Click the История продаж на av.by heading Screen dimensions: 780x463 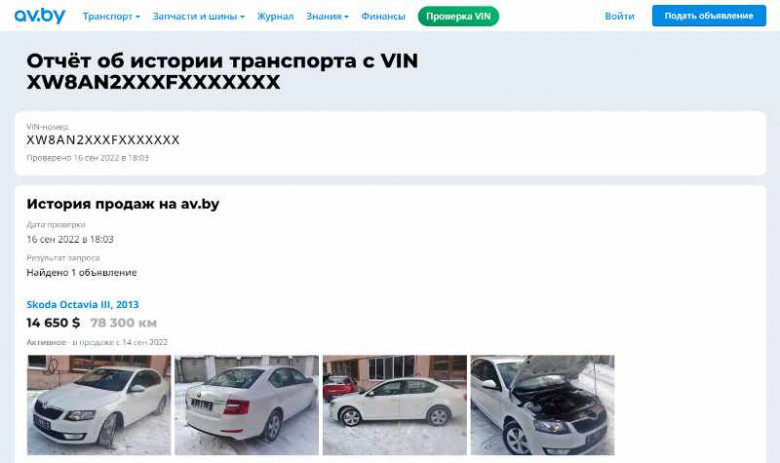(x=123, y=204)
